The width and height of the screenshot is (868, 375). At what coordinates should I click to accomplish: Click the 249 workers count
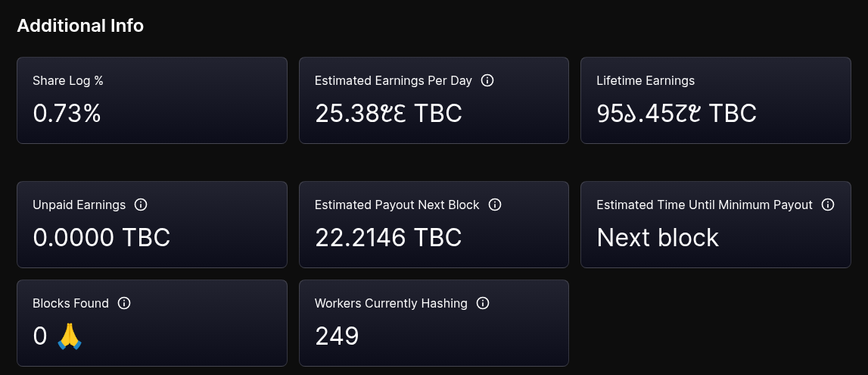click(x=337, y=336)
